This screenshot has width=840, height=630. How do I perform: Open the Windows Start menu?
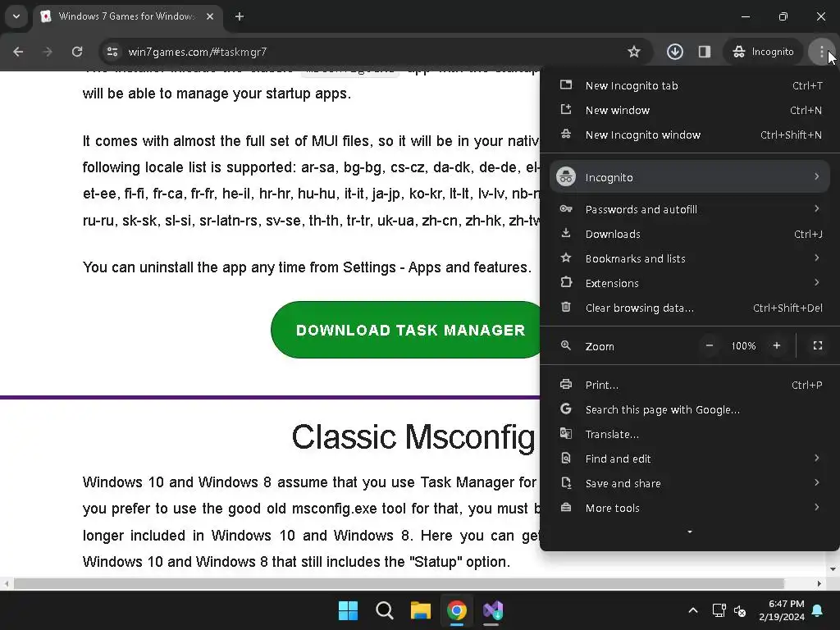(348, 610)
